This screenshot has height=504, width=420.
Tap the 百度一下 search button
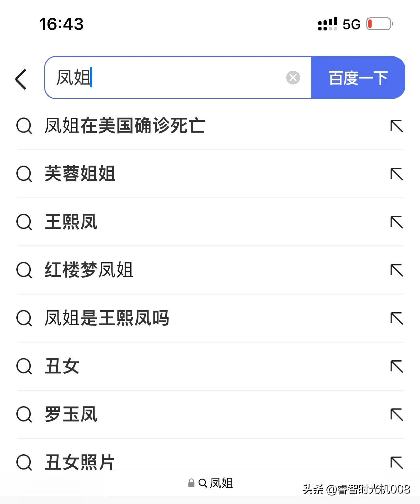[358, 78]
